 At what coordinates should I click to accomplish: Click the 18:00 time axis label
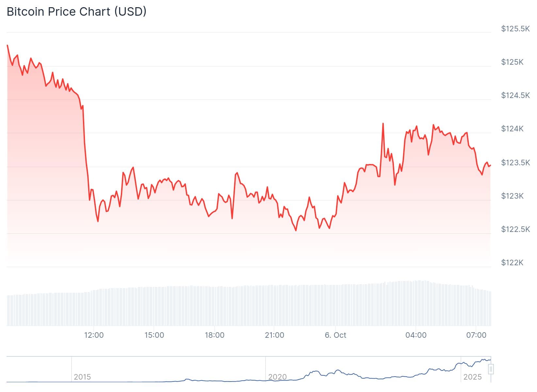215,335
